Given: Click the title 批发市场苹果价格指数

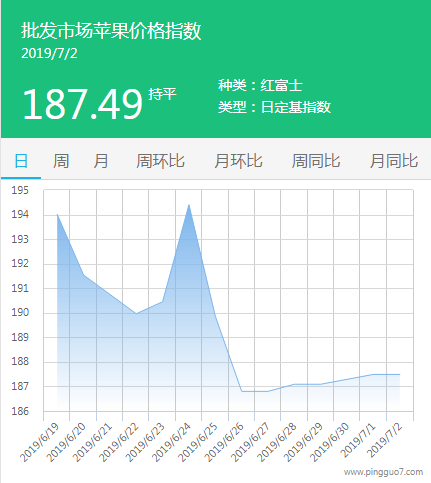Looking at the screenshot, I should [111, 31].
